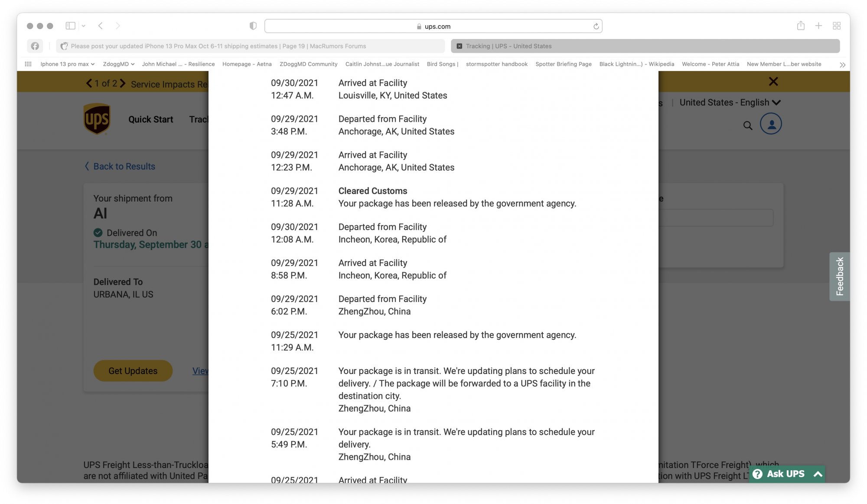
Task: Open the favorites grid icon
Action: point(28,64)
